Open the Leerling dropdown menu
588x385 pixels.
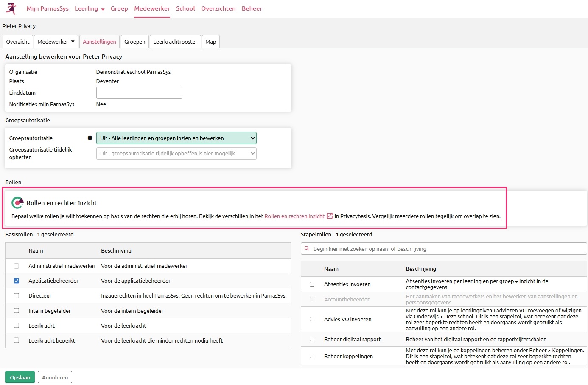click(90, 8)
